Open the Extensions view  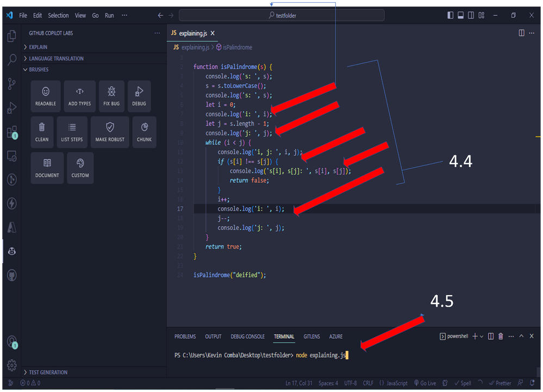(x=12, y=132)
